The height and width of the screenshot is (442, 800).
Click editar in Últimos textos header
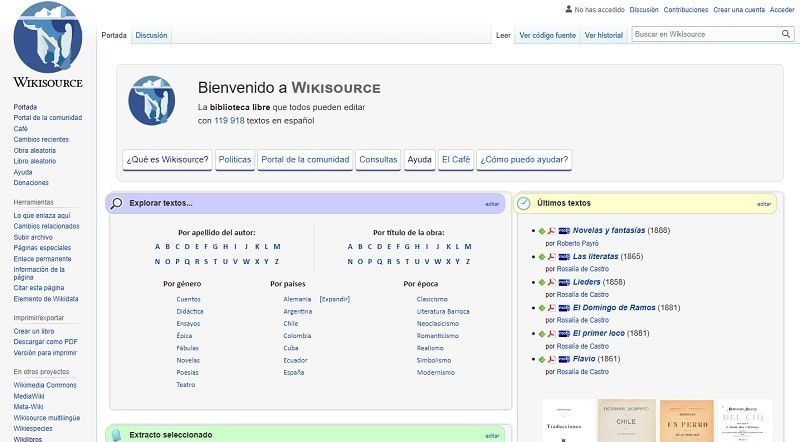point(764,204)
